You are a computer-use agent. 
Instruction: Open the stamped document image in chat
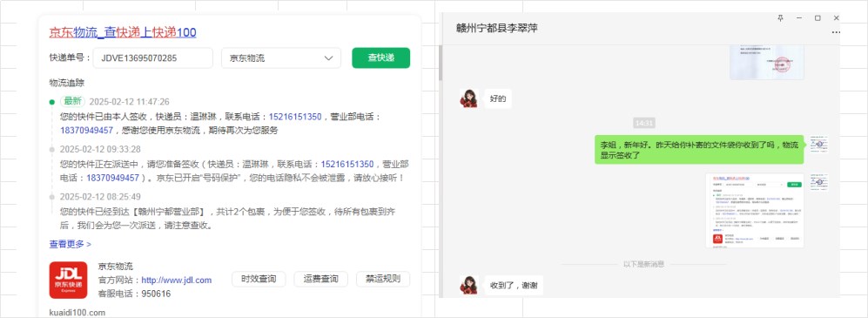(767, 63)
